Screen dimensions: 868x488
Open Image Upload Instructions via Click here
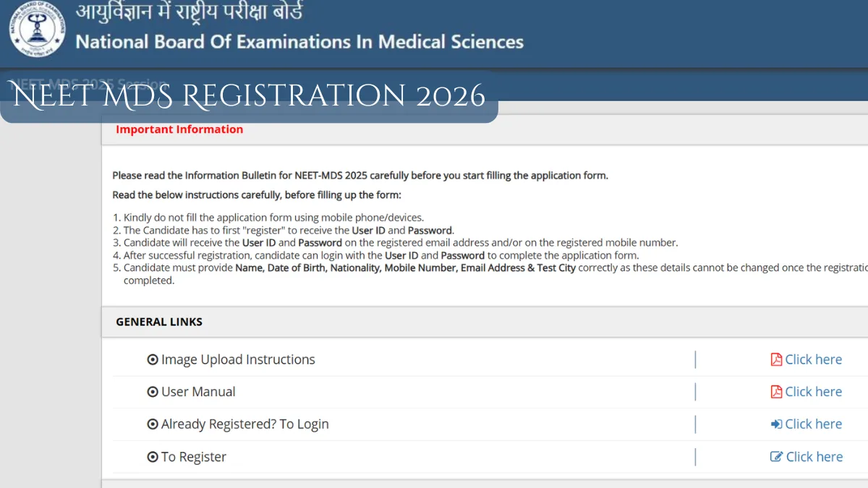(813, 359)
